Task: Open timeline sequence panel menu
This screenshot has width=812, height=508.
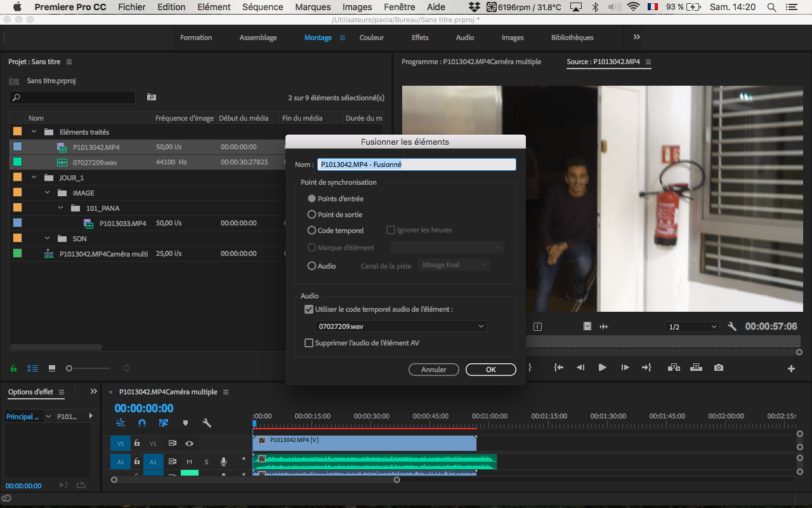Action: 226,392
